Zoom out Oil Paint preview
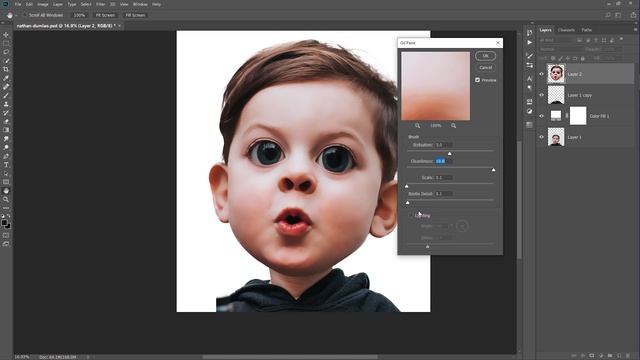The image size is (640, 360). click(417, 126)
